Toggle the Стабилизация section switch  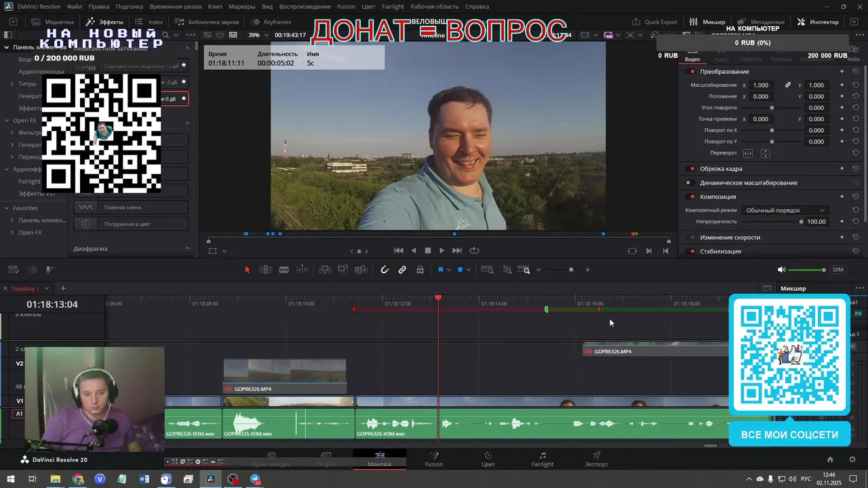692,251
